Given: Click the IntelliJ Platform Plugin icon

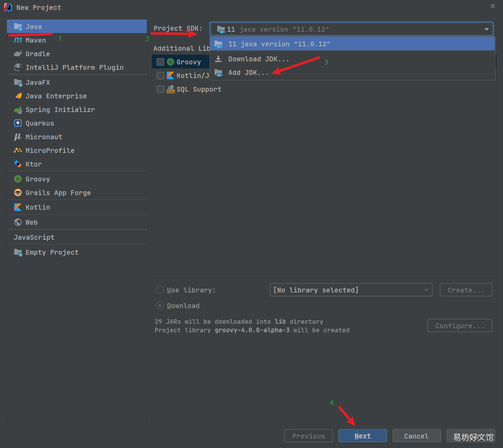Looking at the screenshot, I should pyautogui.click(x=18, y=67).
